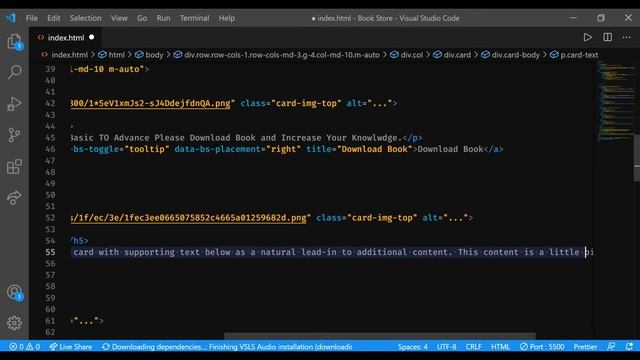Expand the div.col breadcrumb
The image size is (640, 360).
(x=407, y=55)
